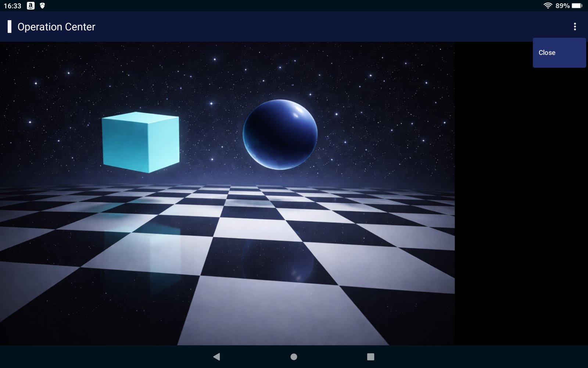Screen dimensions: 588x368
Task: Tap the Wi-Fi status icon
Action: coord(548,6)
